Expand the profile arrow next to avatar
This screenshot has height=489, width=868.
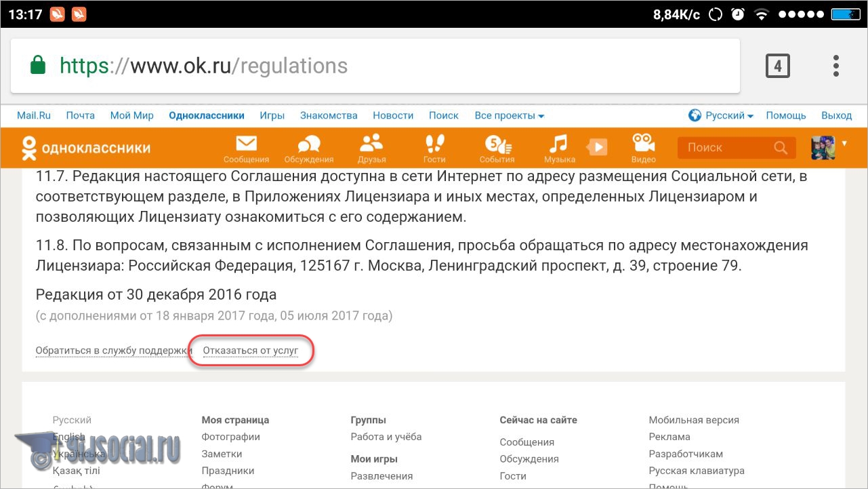tap(844, 143)
